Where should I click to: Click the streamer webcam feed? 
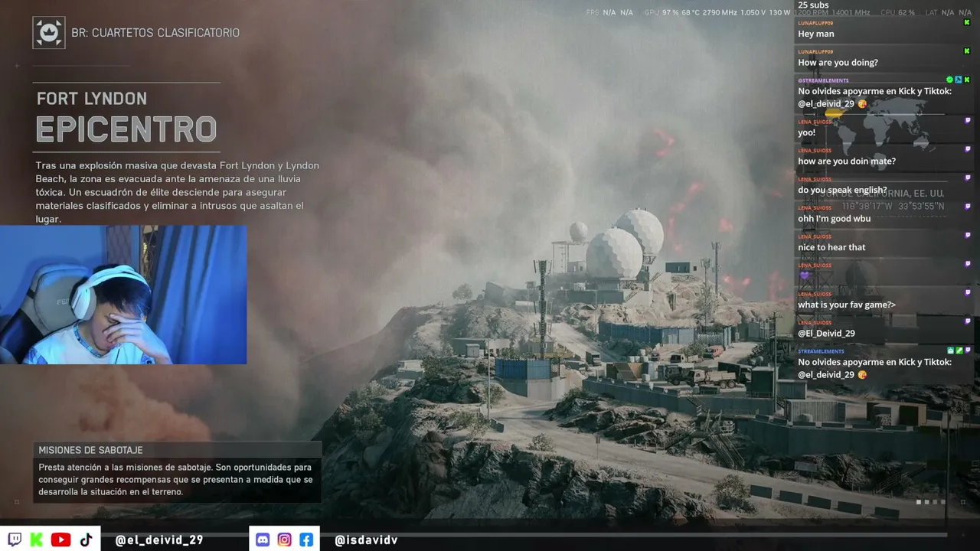pyautogui.click(x=123, y=295)
